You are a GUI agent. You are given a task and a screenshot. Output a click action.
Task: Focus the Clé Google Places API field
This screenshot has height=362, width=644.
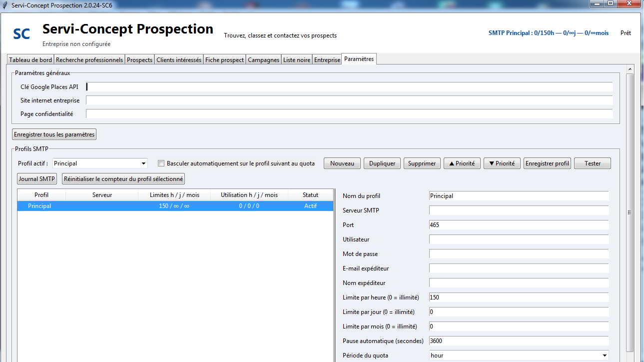click(x=349, y=87)
